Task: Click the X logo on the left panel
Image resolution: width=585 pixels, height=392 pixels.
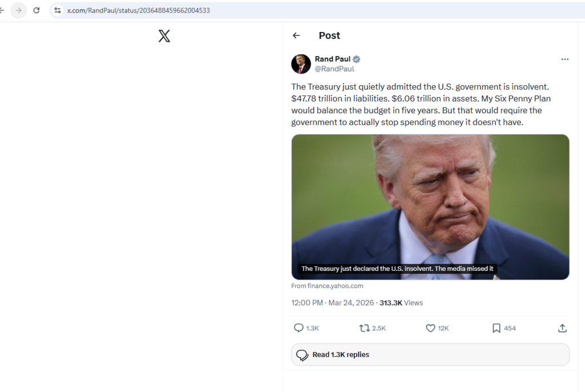Action: (164, 35)
